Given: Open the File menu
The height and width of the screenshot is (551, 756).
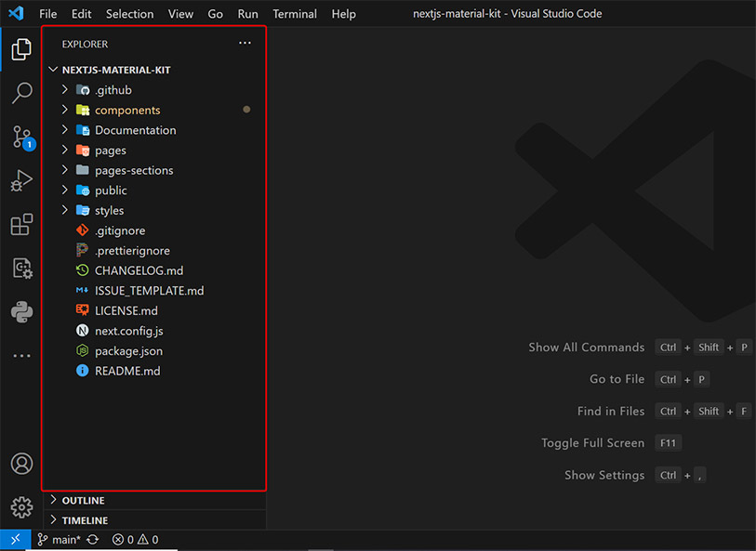Looking at the screenshot, I should [48, 14].
